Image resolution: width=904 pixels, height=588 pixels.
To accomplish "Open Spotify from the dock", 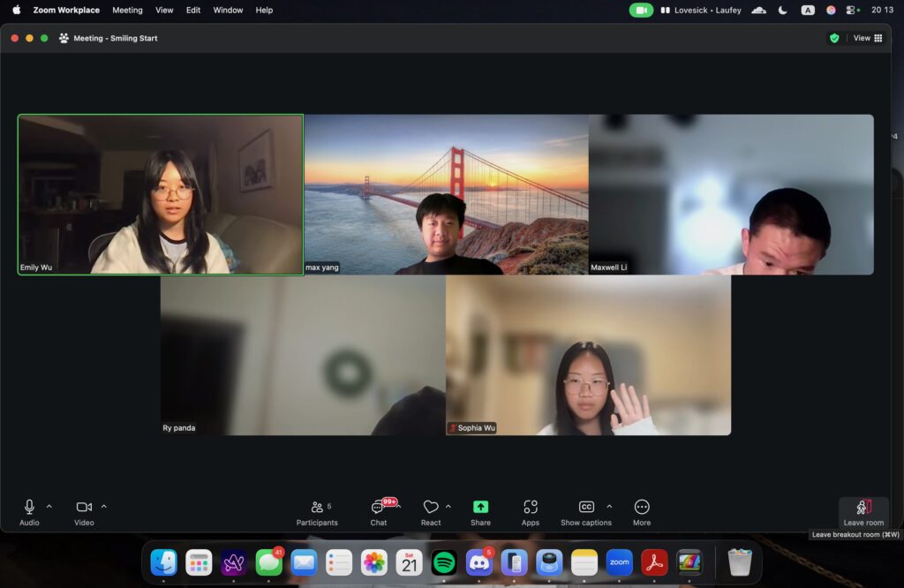I will pos(444,562).
